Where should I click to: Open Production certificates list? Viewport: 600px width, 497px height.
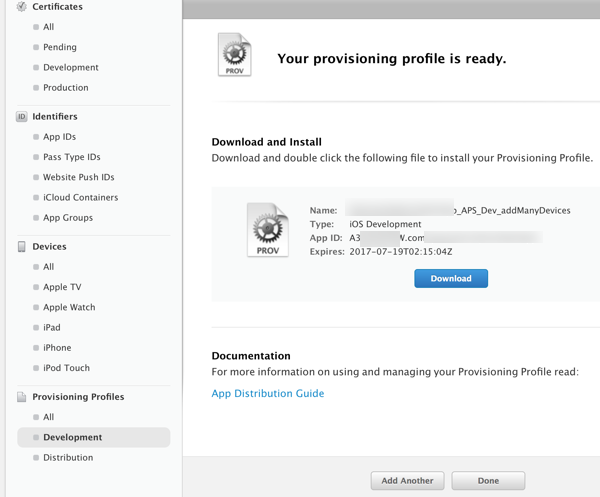click(x=66, y=88)
